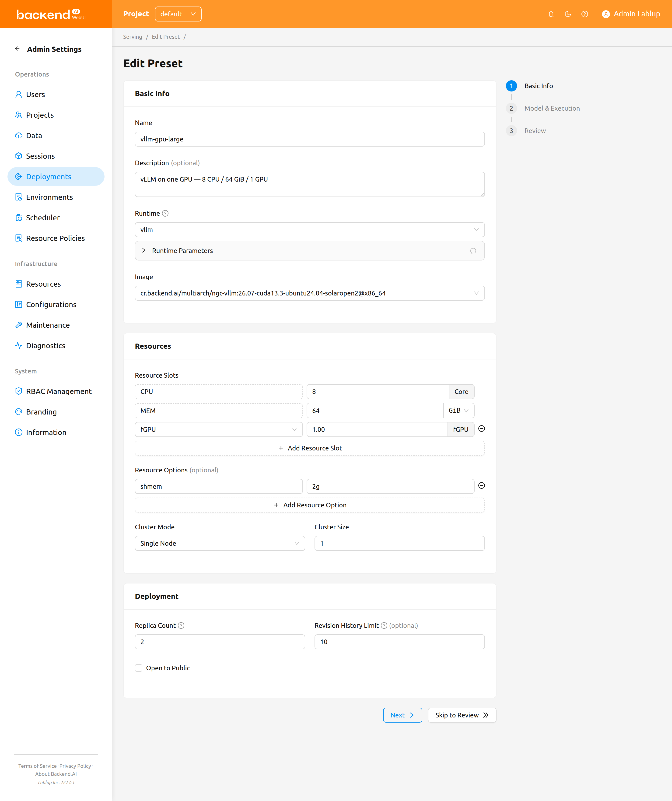Click Add Resource Slot button
The height and width of the screenshot is (801, 672).
click(x=310, y=449)
